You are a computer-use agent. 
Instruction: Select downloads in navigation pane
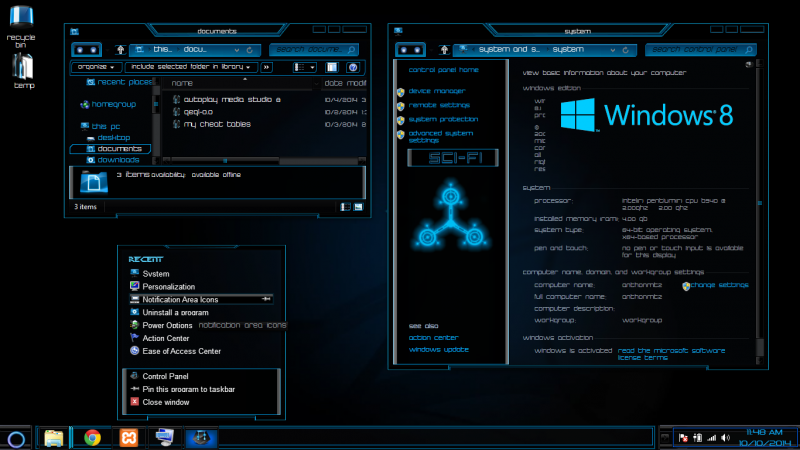tap(113, 160)
